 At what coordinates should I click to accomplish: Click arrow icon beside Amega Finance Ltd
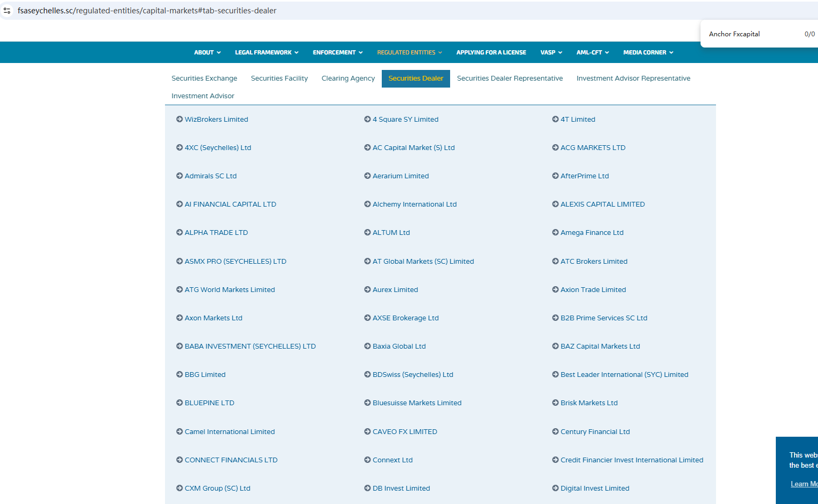click(x=555, y=232)
